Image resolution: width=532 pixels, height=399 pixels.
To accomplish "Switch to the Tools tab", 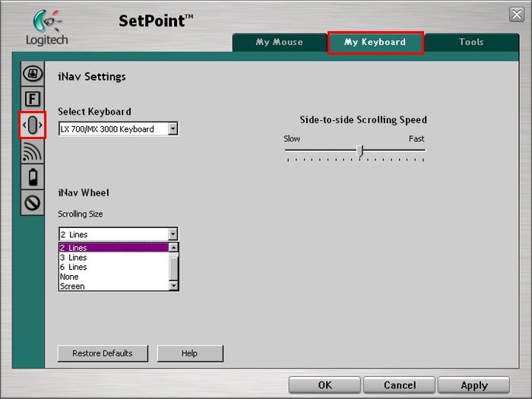I will [x=471, y=42].
